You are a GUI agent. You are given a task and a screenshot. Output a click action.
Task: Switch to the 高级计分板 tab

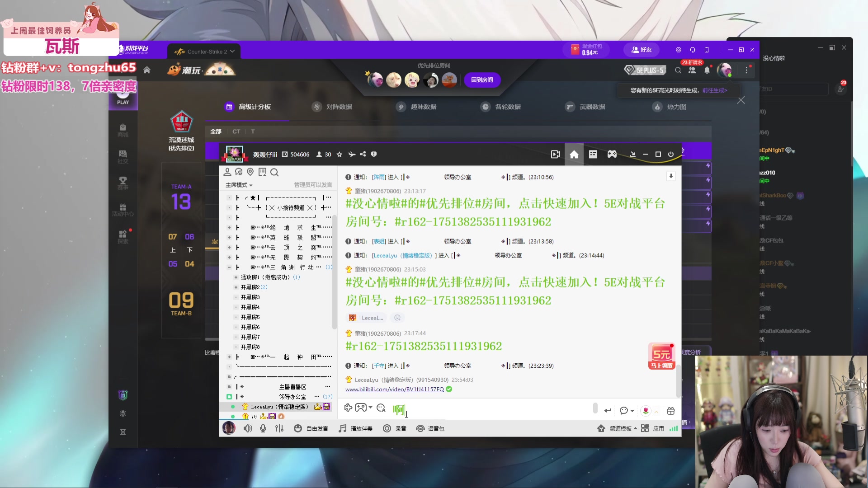[x=248, y=107]
